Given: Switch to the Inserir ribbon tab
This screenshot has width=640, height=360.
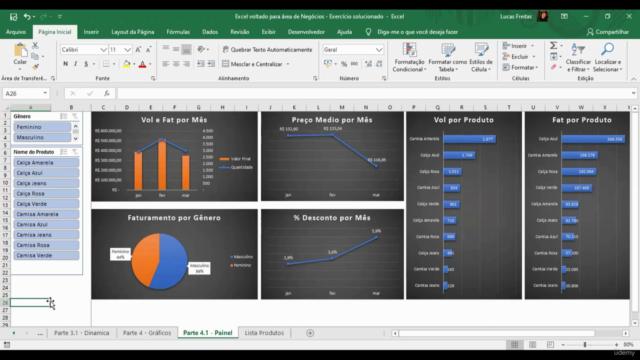Looking at the screenshot, I should click(x=91, y=32).
